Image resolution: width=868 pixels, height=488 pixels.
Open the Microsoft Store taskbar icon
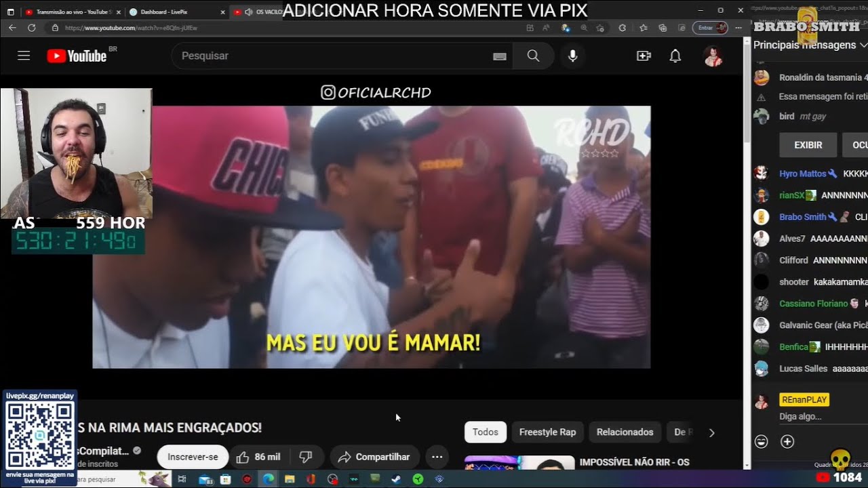[225, 479]
